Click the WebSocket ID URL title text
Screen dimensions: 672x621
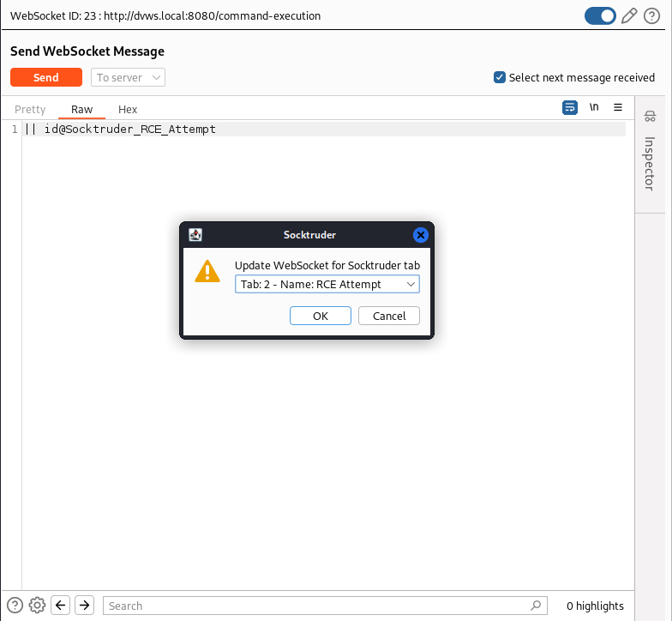coord(165,15)
